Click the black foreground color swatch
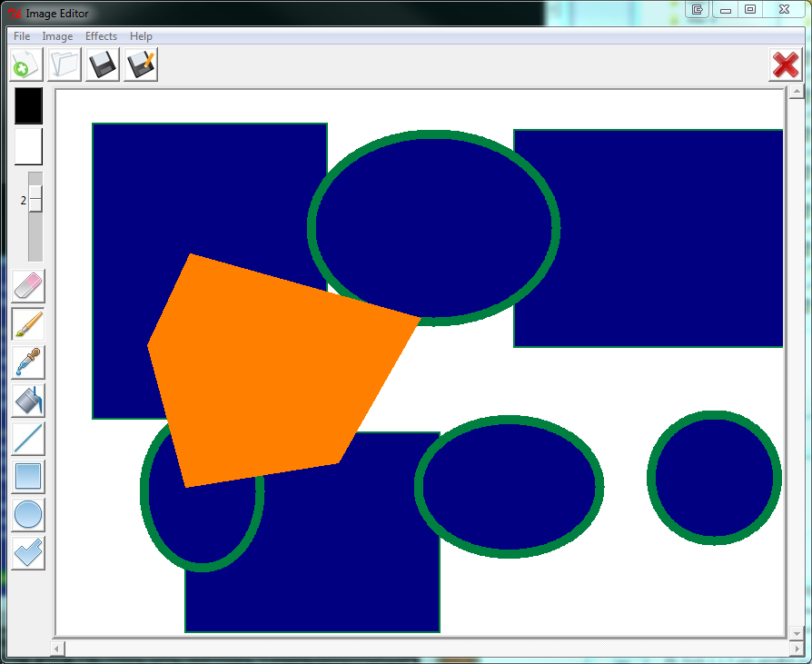 (x=28, y=105)
